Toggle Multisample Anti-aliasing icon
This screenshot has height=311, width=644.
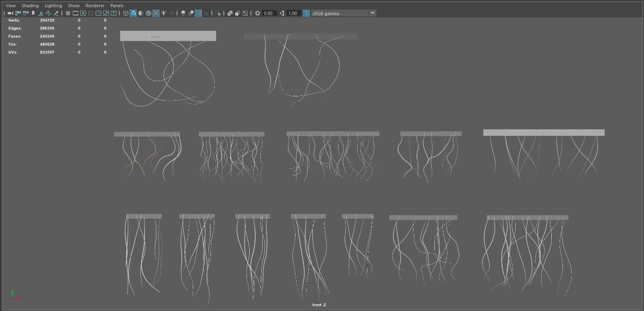coord(199,13)
